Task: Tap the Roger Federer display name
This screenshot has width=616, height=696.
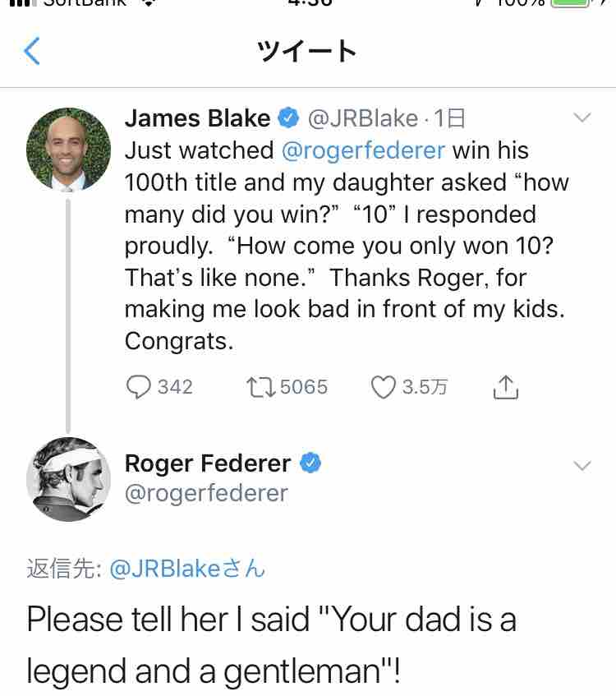Action: (x=207, y=463)
